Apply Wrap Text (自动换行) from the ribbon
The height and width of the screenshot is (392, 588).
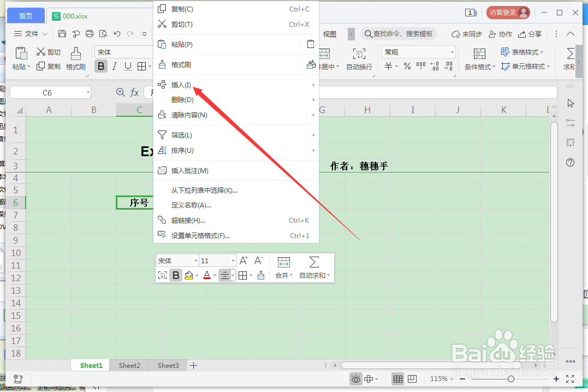pyautogui.click(x=358, y=58)
